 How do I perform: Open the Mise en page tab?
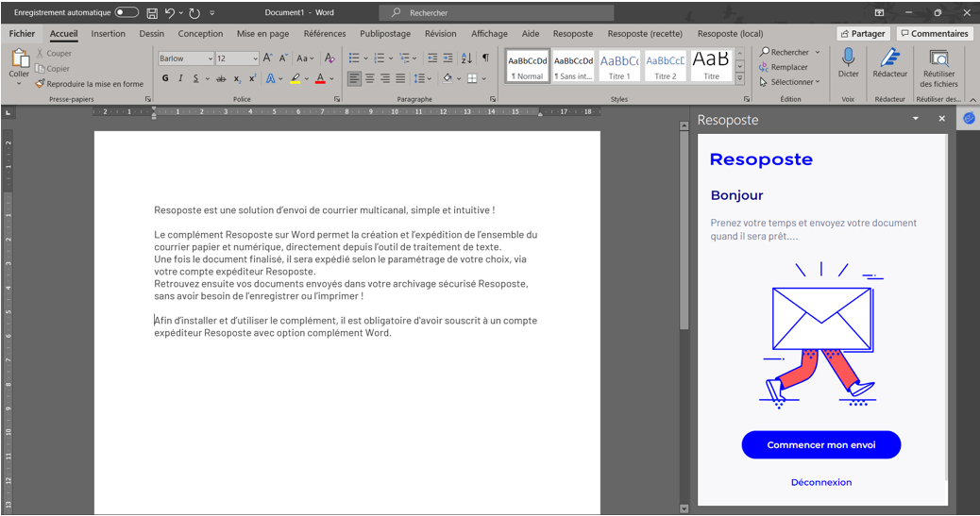[x=262, y=34]
